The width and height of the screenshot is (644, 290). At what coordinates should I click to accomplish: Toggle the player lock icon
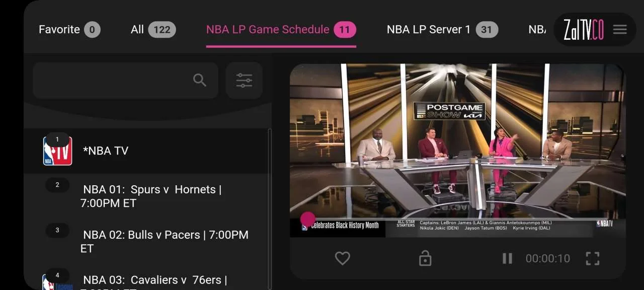point(425,259)
